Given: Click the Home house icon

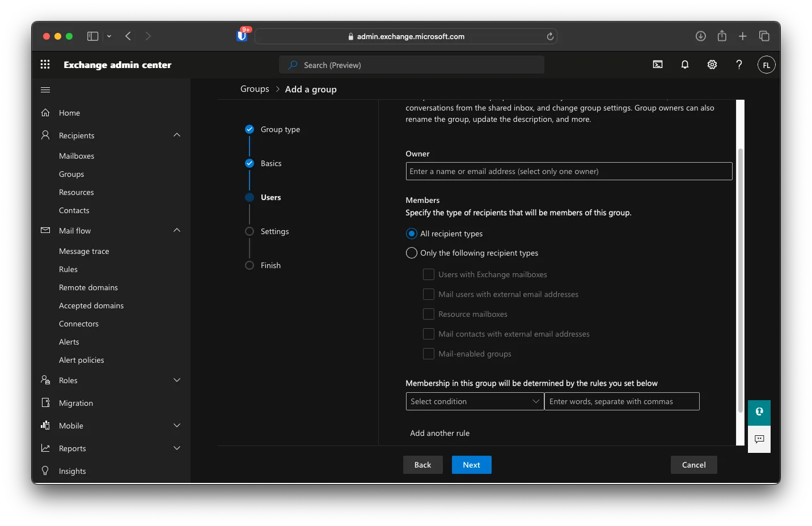Looking at the screenshot, I should point(45,113).
